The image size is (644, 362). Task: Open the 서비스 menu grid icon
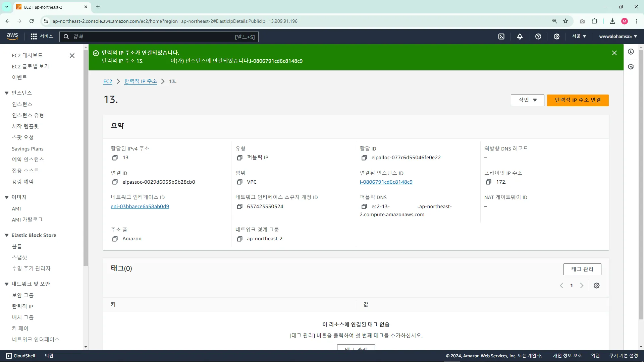pos(34,37)
